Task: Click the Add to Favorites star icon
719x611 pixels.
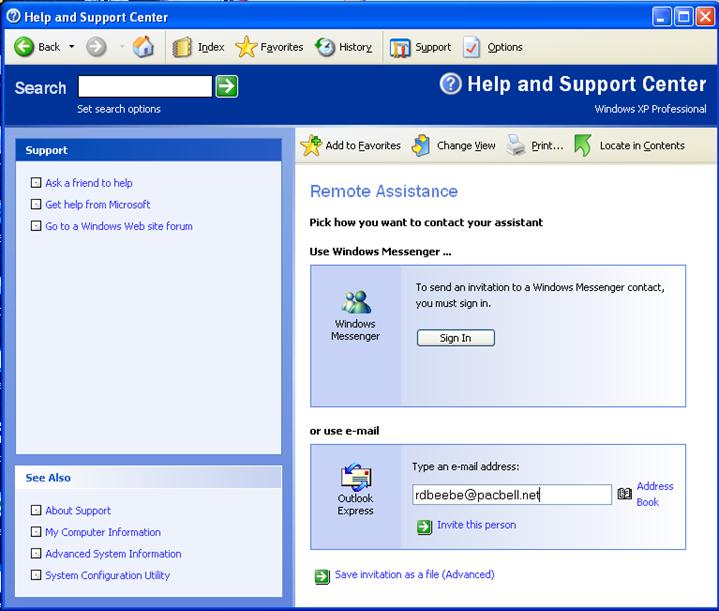Action: coord(311,145)
